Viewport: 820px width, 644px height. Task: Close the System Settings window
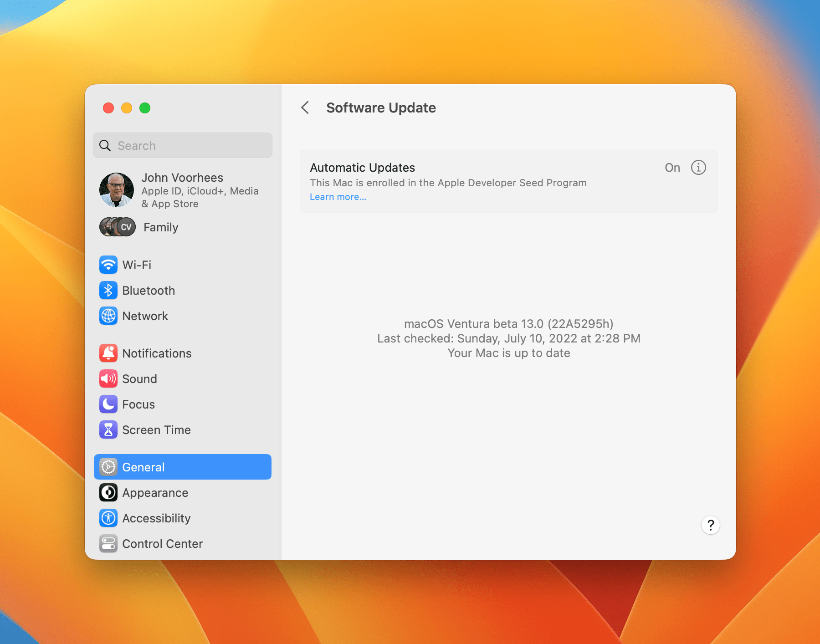[108, 108]
